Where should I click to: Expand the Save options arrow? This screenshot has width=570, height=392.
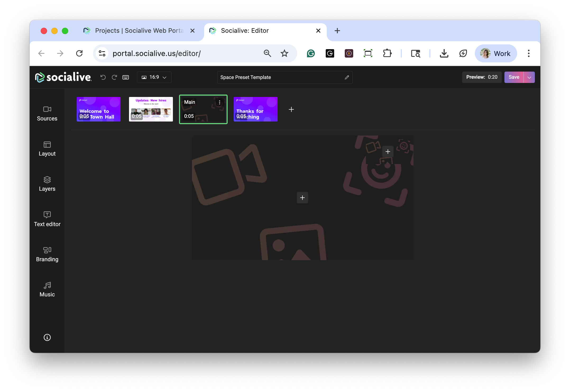pos(529,77)
